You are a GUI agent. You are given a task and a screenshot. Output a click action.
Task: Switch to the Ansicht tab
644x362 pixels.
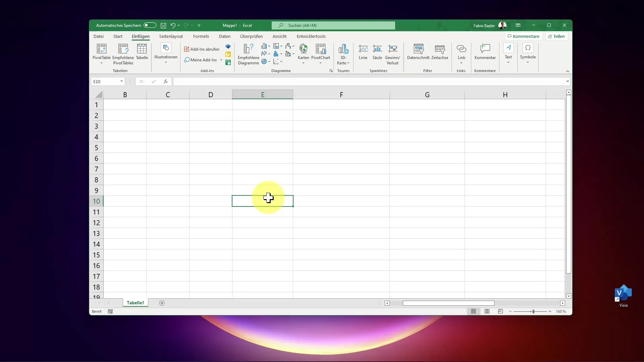coord(279,36)
